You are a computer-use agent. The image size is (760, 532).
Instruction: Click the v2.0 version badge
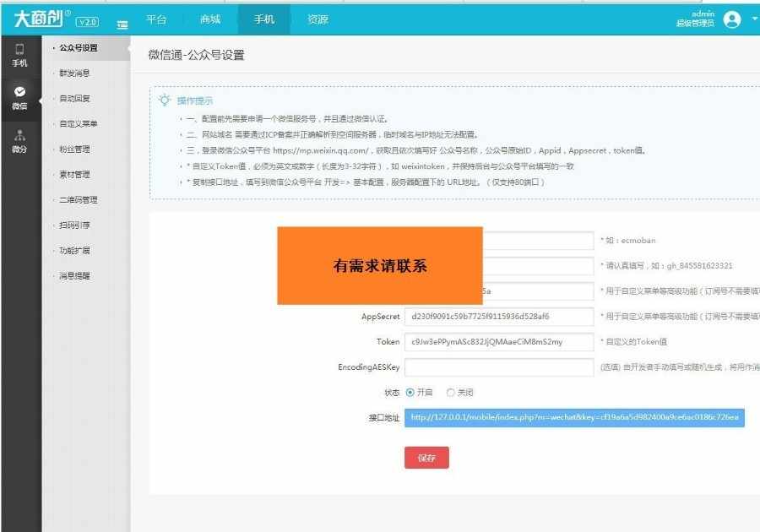[88, 22]
